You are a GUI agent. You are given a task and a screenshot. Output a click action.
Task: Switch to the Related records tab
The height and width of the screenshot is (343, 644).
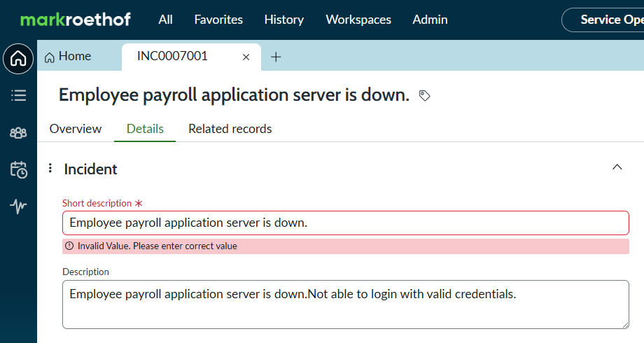coord(230,129)
